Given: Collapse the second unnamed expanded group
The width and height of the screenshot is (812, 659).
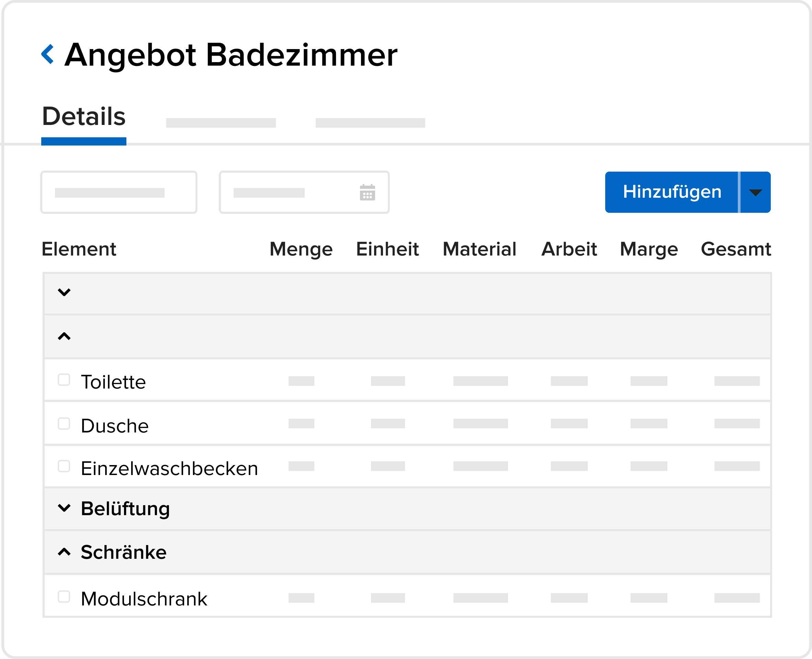Looking at the screenshot, I should point(64,336).
